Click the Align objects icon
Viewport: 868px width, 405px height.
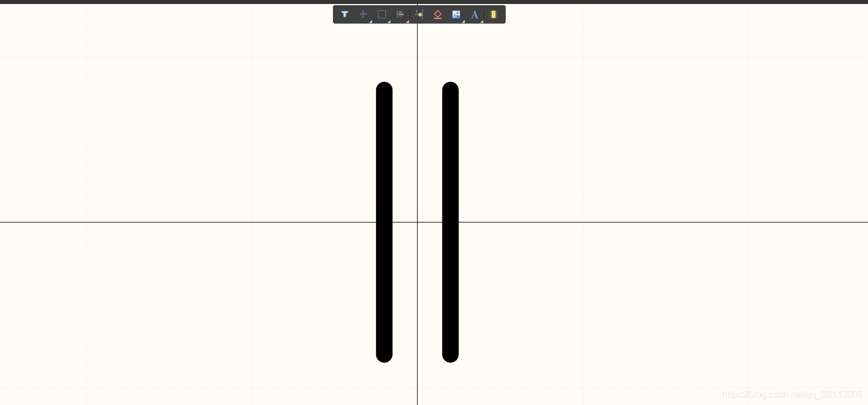pyautogui.click(x=400, y=14)
